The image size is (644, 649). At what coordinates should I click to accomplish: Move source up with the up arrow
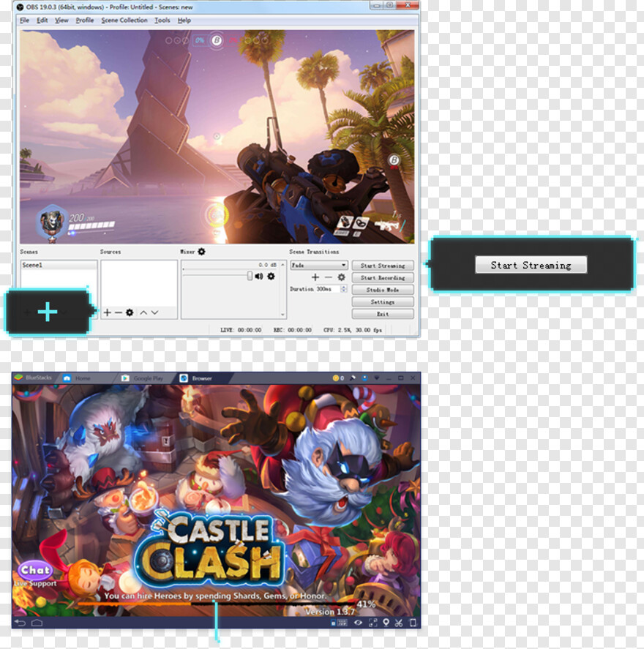pyautogui.click(x=143, y=312)
